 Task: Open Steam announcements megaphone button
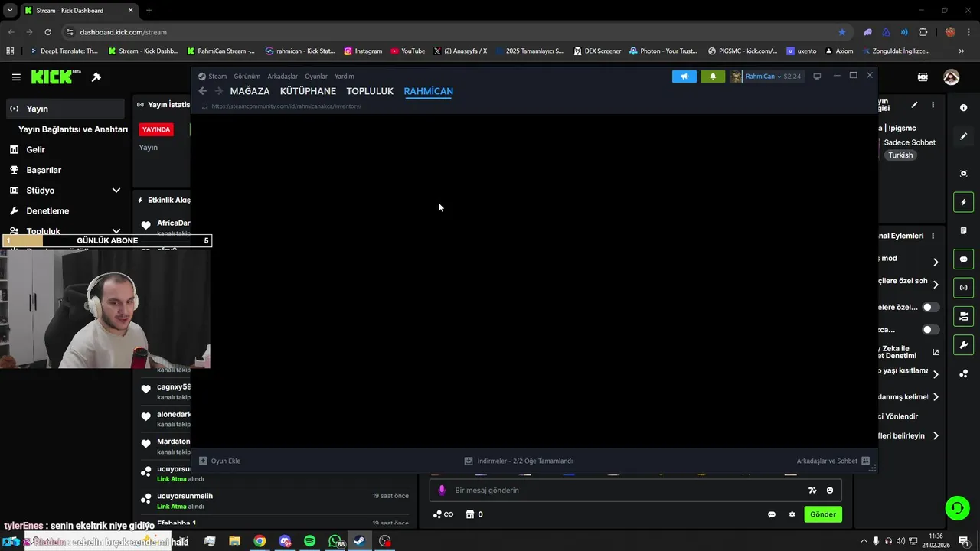684,77
